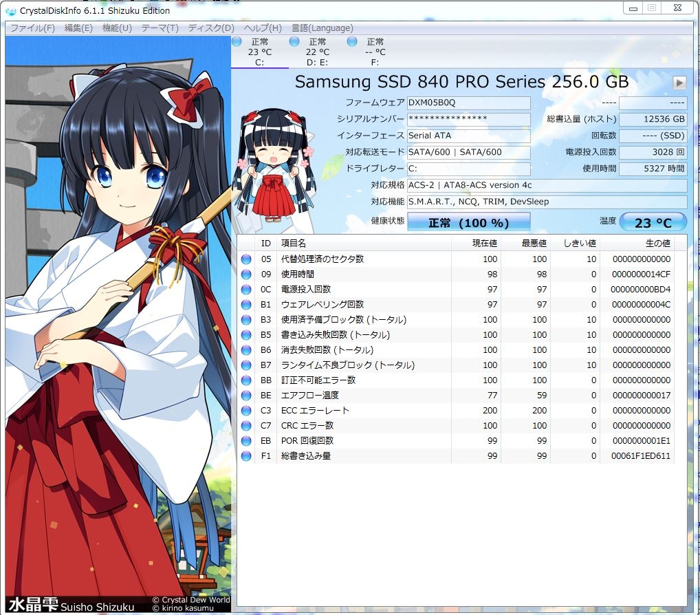Image resolution: width=700 pixels, height=615 pixels.
Task: Click status orb for attribute B1
Action: (x=246, y=305)
